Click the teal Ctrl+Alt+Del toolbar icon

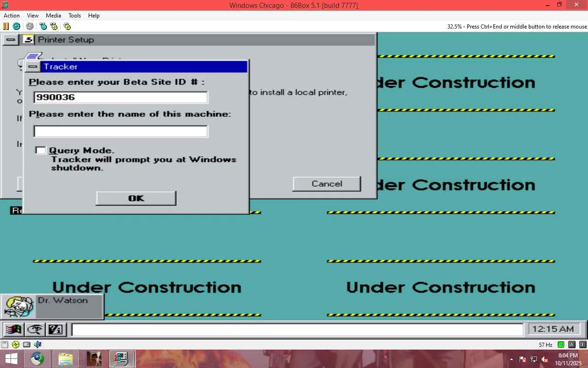click(x=43, y=27)
